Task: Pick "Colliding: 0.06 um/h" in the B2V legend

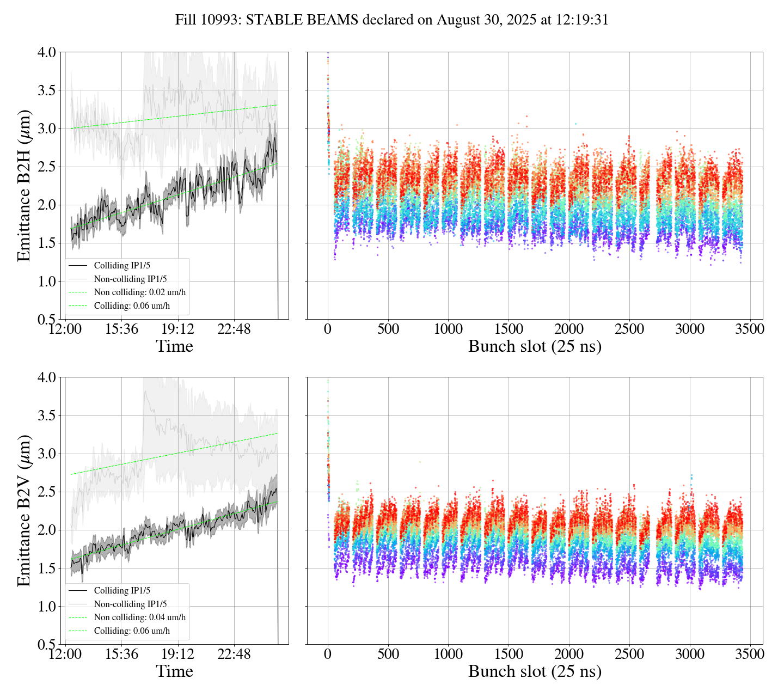Action: 132,631
